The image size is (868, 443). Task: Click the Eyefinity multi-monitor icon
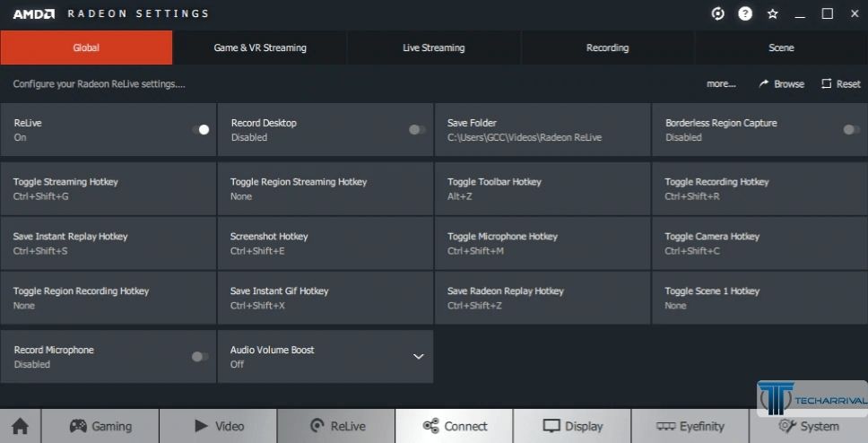point(666,426)
